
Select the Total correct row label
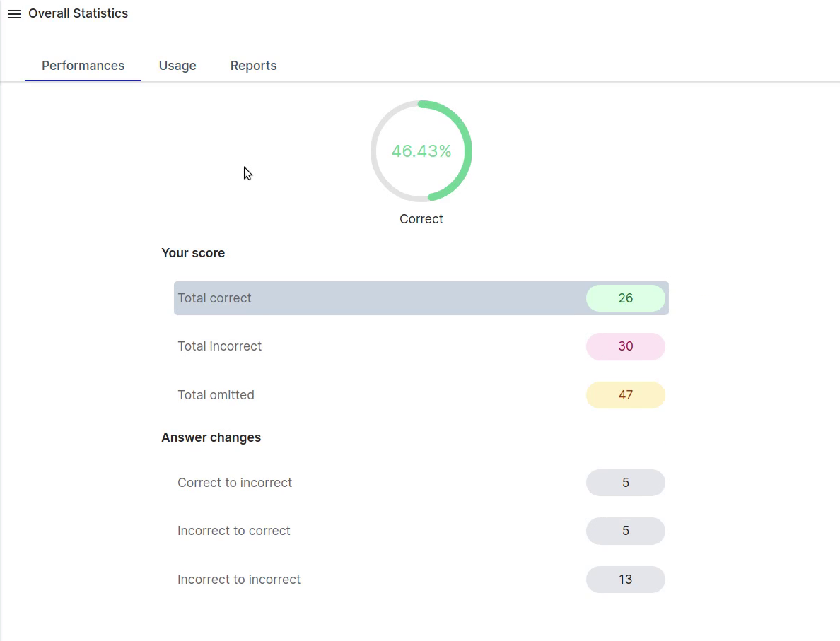click(x=214, y=298)
